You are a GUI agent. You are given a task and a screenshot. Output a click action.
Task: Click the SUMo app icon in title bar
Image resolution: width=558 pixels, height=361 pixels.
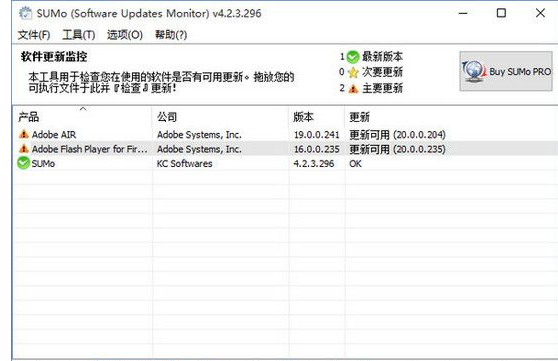tap(25, 13)
